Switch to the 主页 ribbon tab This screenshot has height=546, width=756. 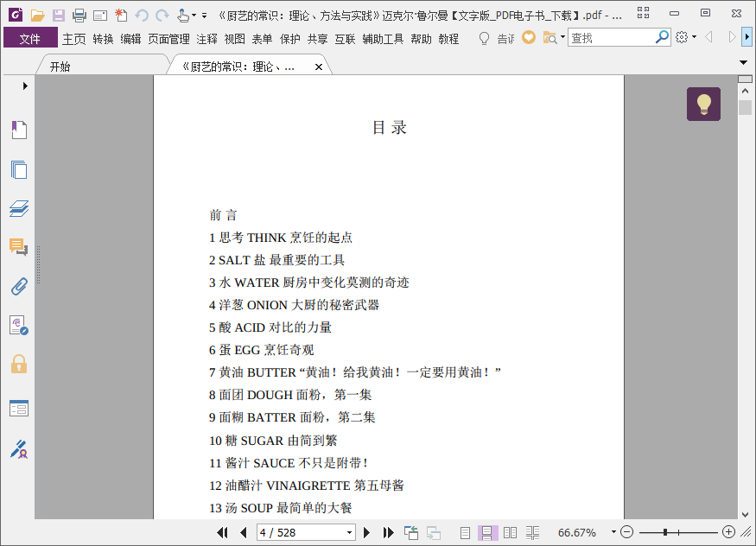[x=73, y=39]
